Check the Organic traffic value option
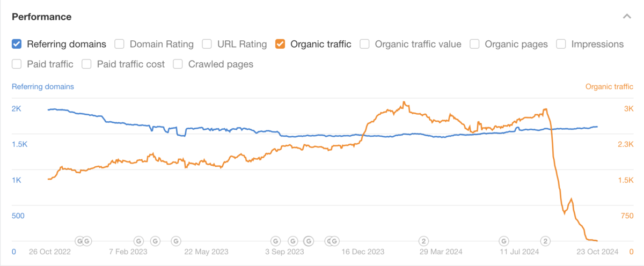The image size is (644, 266). (365, 44)
